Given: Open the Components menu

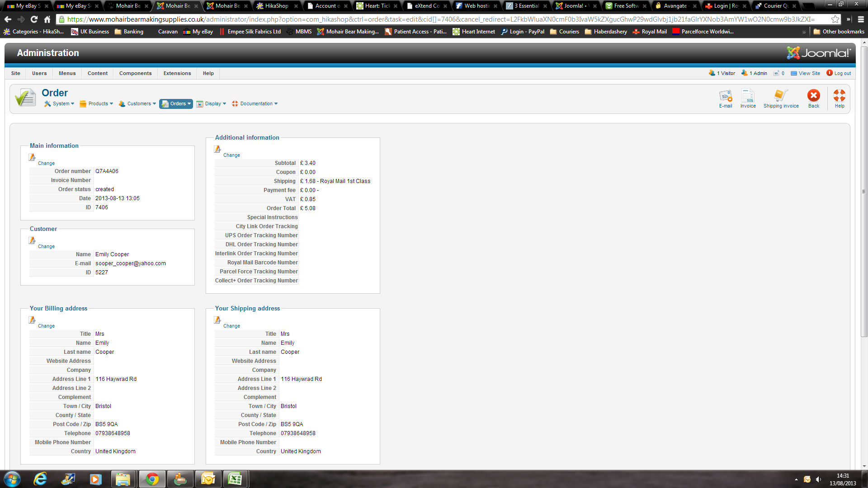Looking at the screenshot, I should (x=135, y=73).
